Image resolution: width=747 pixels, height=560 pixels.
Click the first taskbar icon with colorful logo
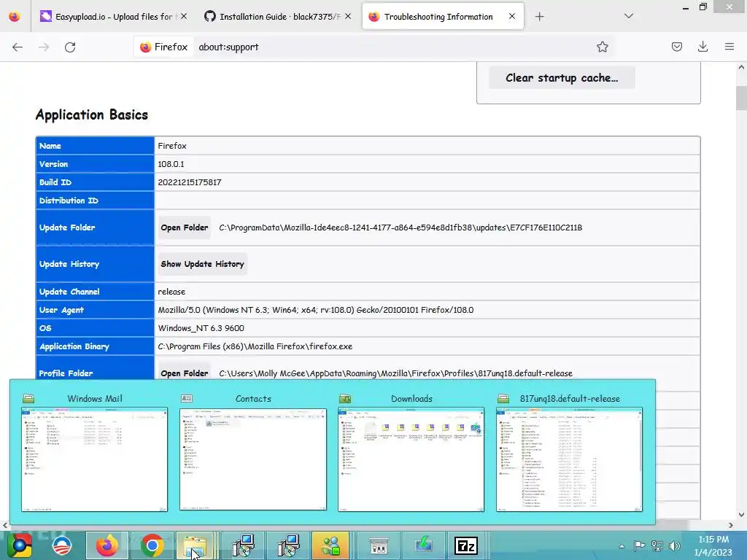tap(20, 545)
